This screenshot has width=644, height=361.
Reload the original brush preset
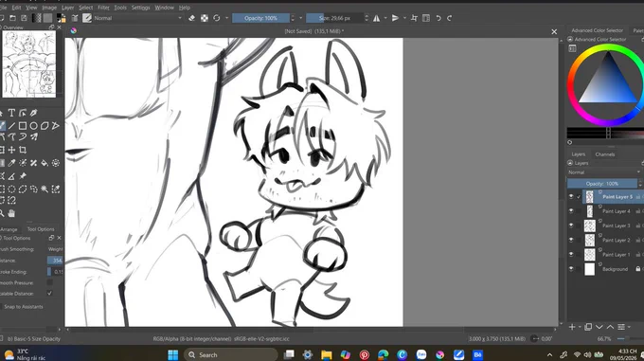[217, 18]
